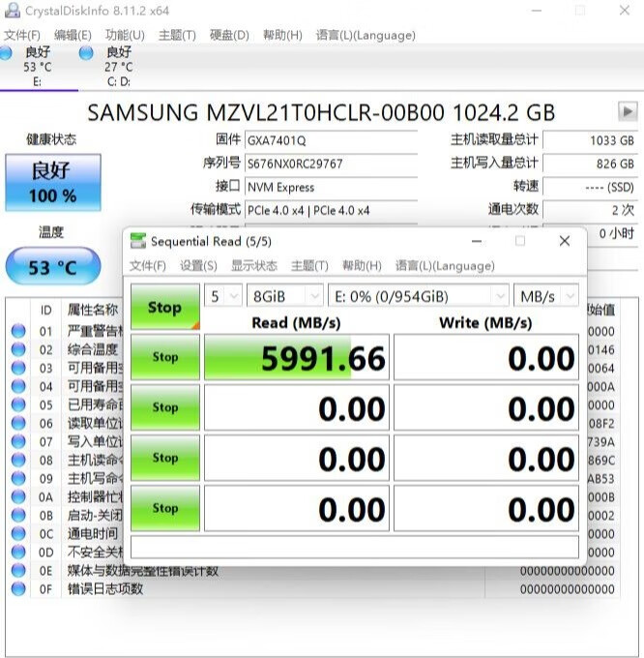
Task: Open 文件(F) menu in CrystalDiskInfo
Action: [22, 35]
